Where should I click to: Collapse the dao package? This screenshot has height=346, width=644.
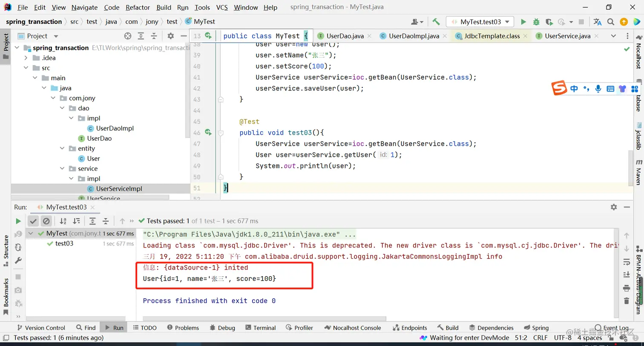click(62, 108)
